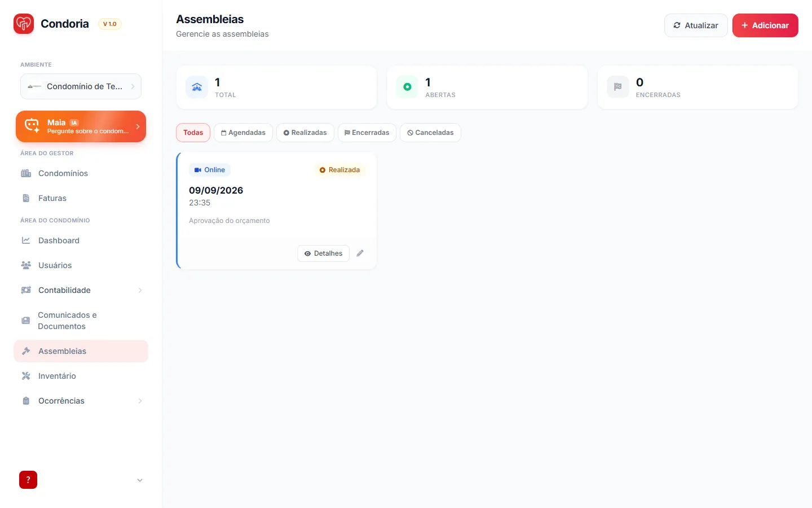Screen dimensions: 812x508
Task: Click the Inventário tools icon in sidebar
Action: pyautogui.click(x=26, y=376)
